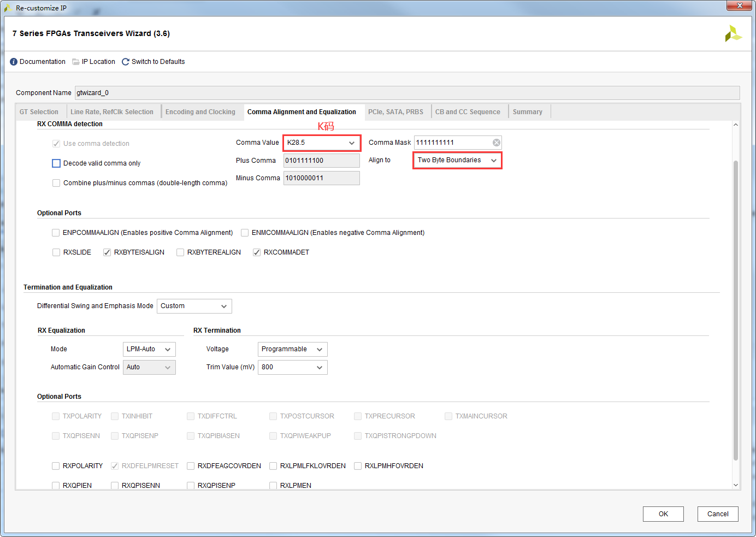This screenshot has height=537, width=756.
Task: Click the RX Equalization section label
Action: tap(61, 331)
